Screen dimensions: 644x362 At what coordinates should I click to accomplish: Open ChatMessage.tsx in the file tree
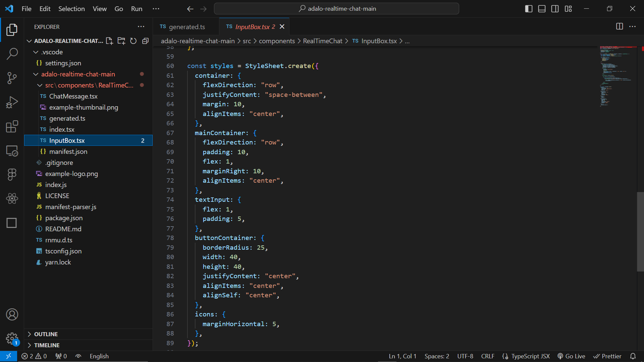tap(73, 96)
